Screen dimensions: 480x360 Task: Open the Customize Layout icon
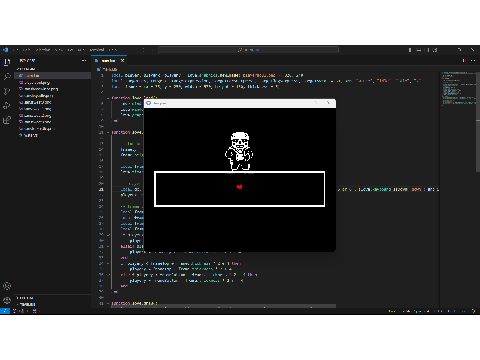435,50
